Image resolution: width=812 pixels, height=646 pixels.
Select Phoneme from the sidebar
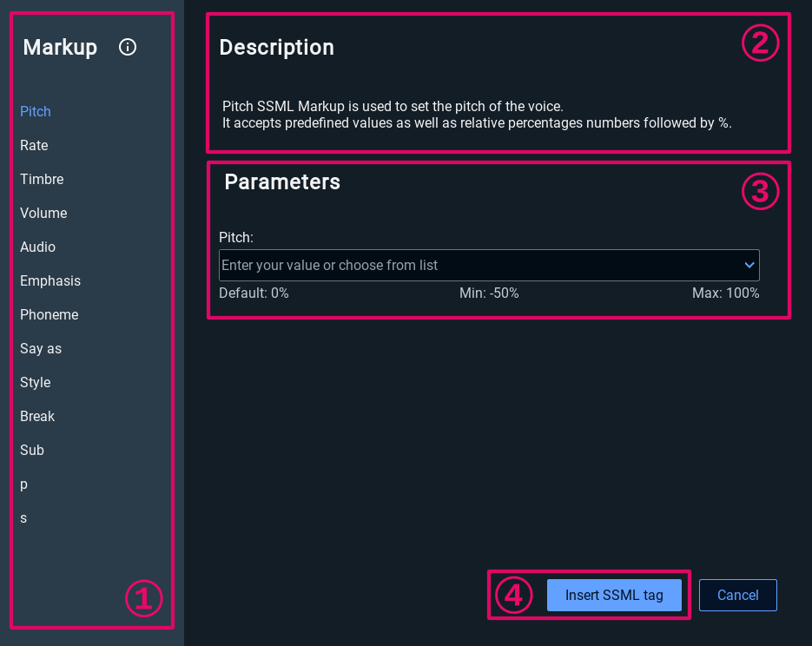click(x=50, y=314)
